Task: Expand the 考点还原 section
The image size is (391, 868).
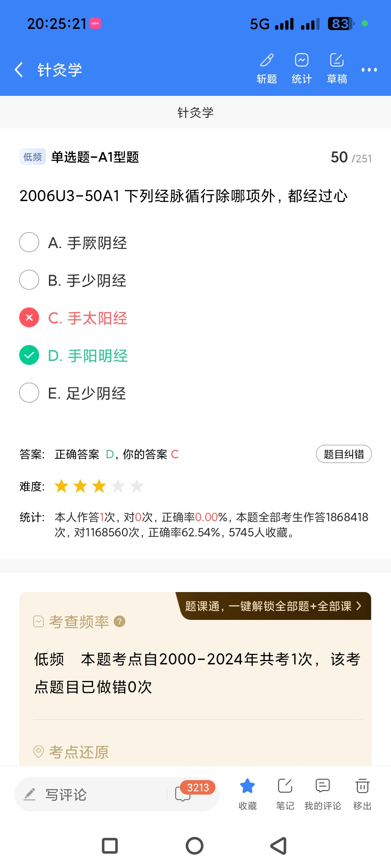Action: point(79,752)
